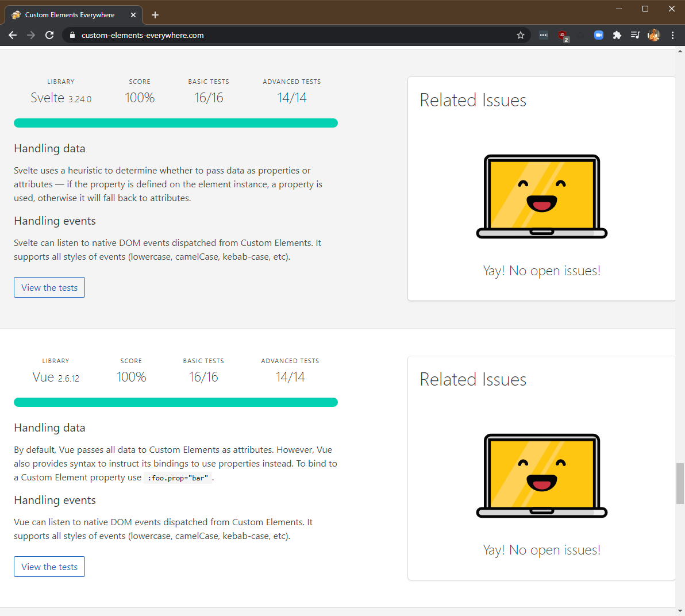Image resolution: width=685 pixels, height=616 pixels.
Task: Click the happy laptop image in Svelte issues
Action: pyautogui.click(x=542, y=197)
